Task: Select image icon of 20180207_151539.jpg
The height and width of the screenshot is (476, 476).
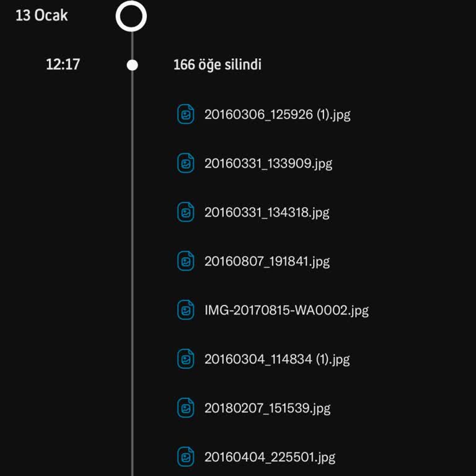Action: 185,408
